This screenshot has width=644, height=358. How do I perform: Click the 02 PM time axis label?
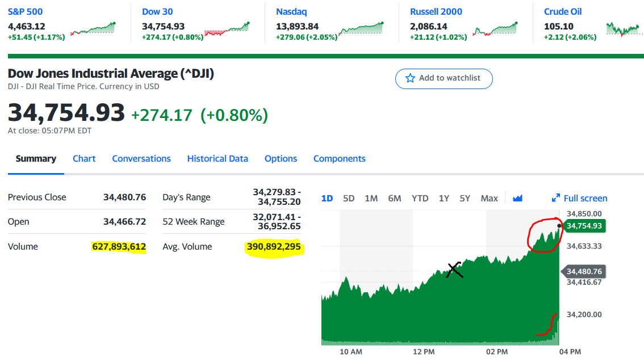coord(496,352)
